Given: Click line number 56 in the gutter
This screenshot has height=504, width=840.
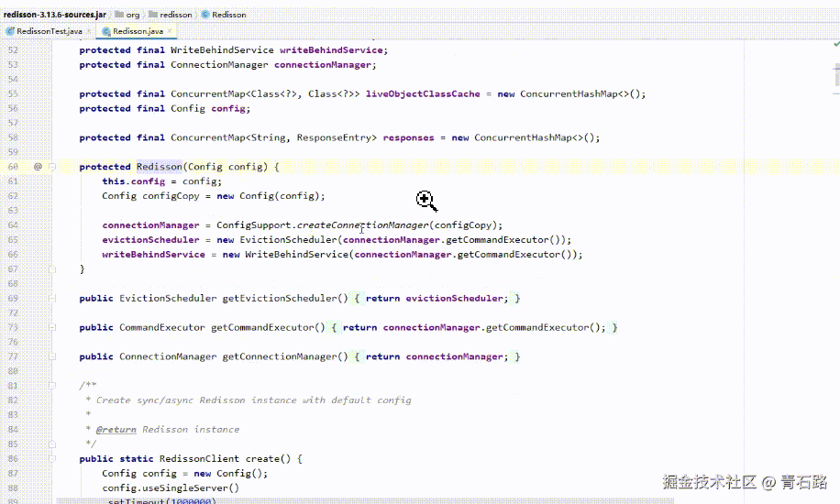Looking at the screenshot, I should pyautogui.click(x=13, y=108).
